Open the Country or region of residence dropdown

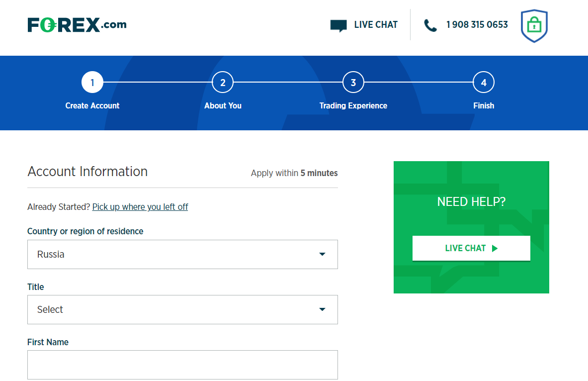pyautogui.click(x=182, y=255)
